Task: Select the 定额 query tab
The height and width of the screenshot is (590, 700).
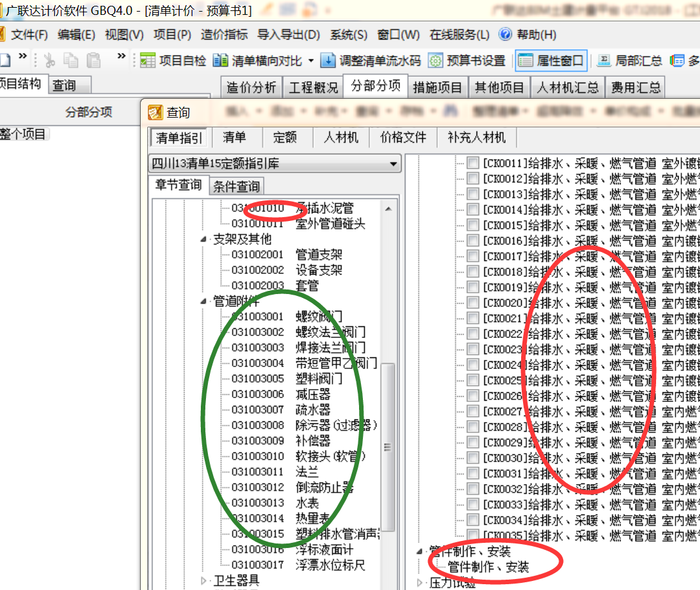Action: pos(285,138)
